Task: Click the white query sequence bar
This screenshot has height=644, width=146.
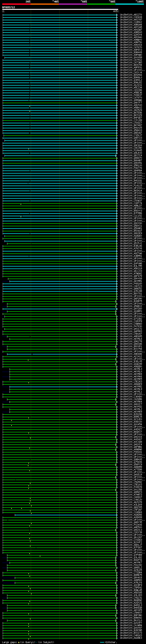Action: click(60, 10)
